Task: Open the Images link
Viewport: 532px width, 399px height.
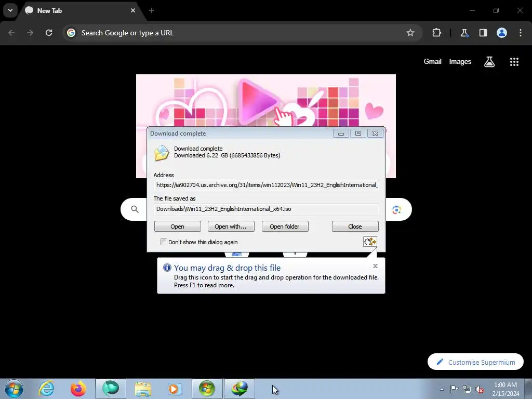Action: 460,61
